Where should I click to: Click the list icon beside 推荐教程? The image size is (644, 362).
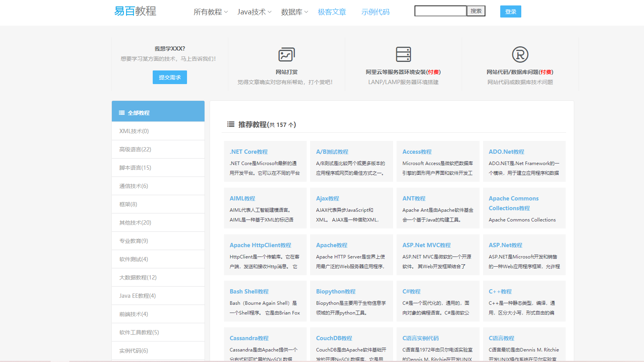click(231, 124)
